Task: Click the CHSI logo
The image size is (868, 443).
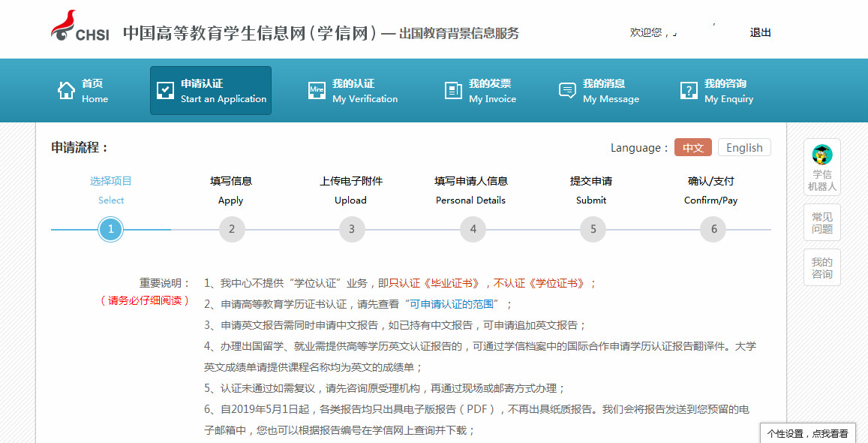Action: [x=79, y=26]
